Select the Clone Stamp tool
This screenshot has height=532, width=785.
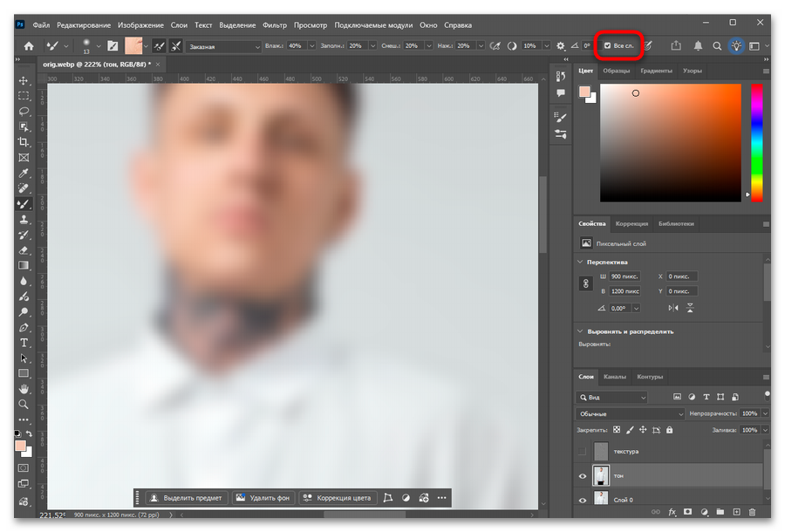[x=24, y=219]
